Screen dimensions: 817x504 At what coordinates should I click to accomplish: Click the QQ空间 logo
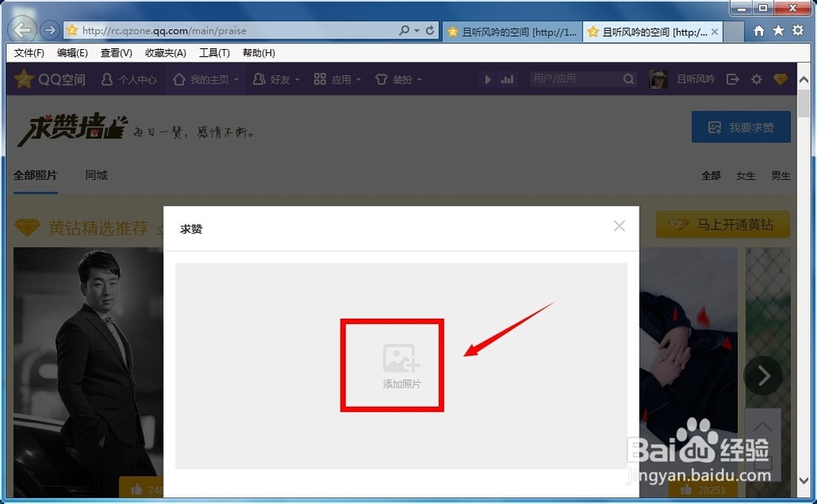(x=49, y=79)
